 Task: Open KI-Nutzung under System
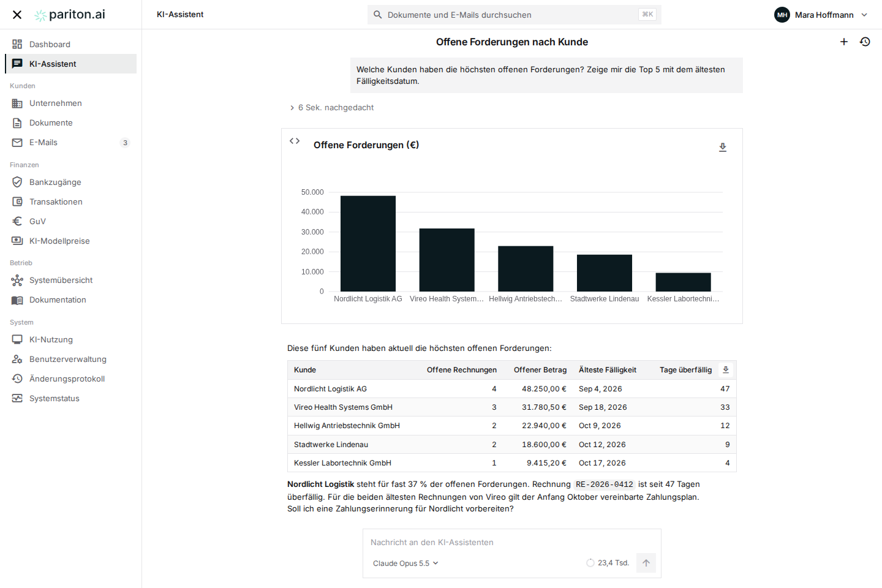[71, 339]
